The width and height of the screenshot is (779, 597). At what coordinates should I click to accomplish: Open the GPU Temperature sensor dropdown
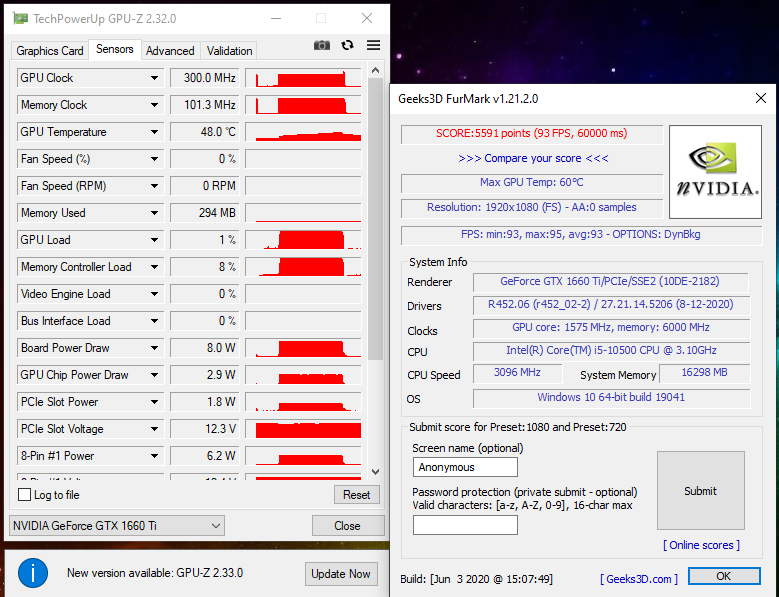click(155, 132)
